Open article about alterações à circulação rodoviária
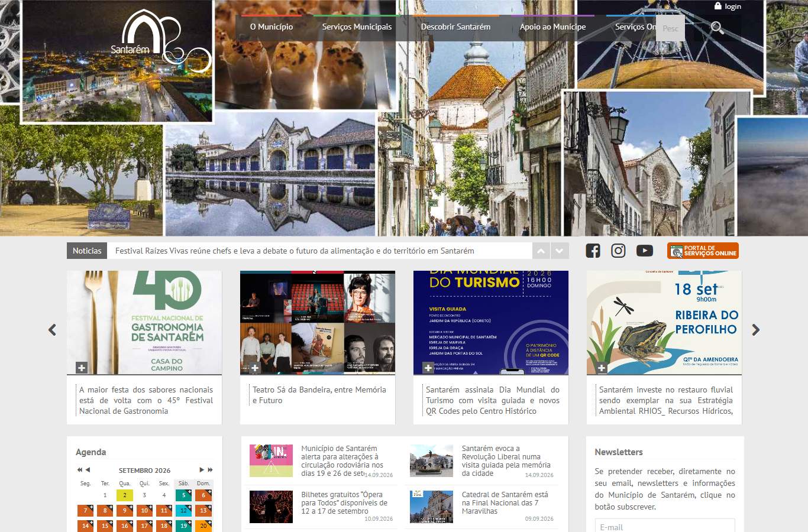 (342, 461)
